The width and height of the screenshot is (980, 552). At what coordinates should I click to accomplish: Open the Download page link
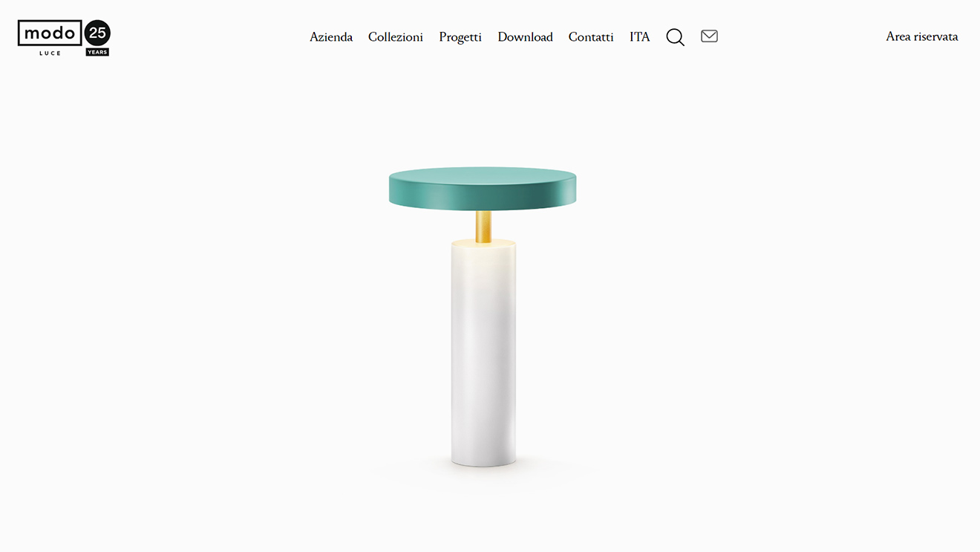(x=525, y=36)
